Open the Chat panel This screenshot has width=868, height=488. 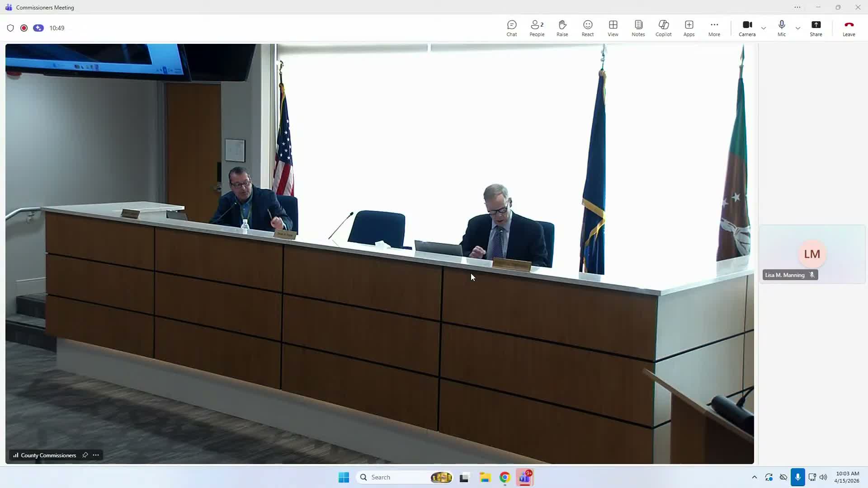click(x=512, y=28)
